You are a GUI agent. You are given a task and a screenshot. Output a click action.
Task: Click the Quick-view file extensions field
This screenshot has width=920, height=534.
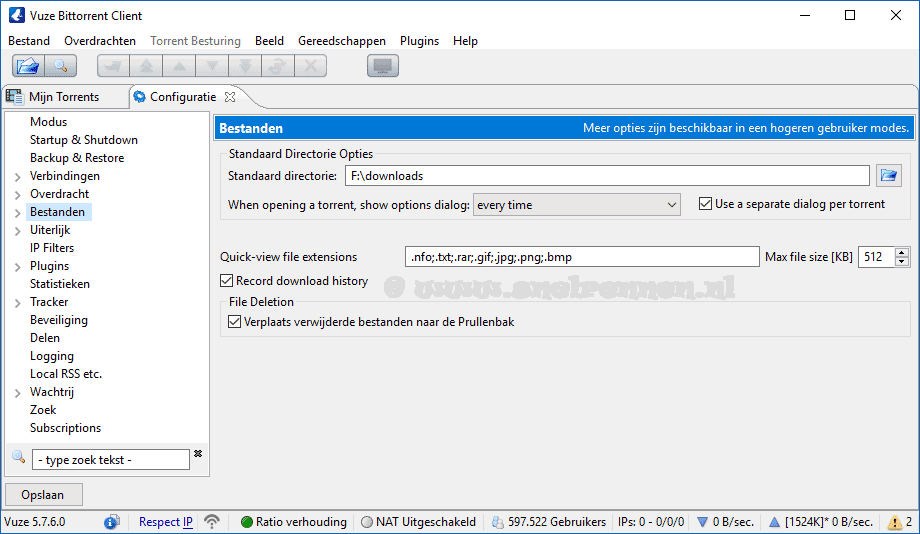[x=582, y=256]
